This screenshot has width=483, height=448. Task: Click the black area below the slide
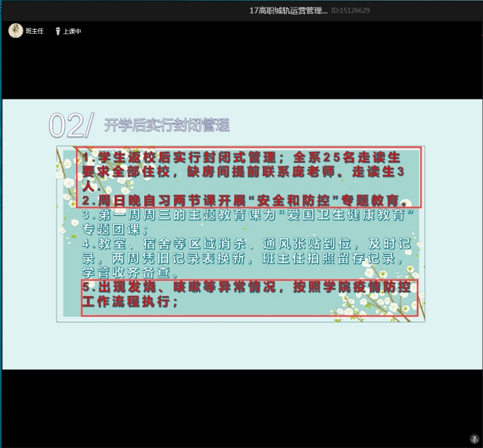coord(241,407)
